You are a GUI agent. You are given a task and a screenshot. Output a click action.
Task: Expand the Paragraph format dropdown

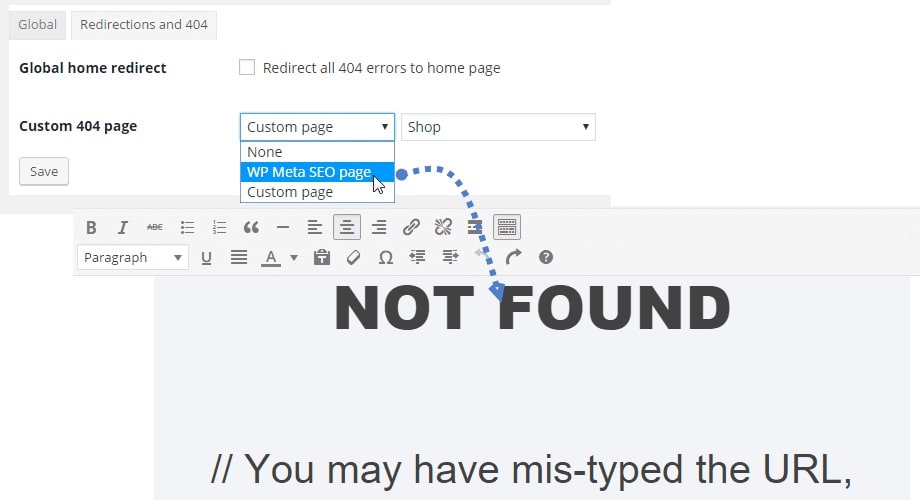(133, 258)
